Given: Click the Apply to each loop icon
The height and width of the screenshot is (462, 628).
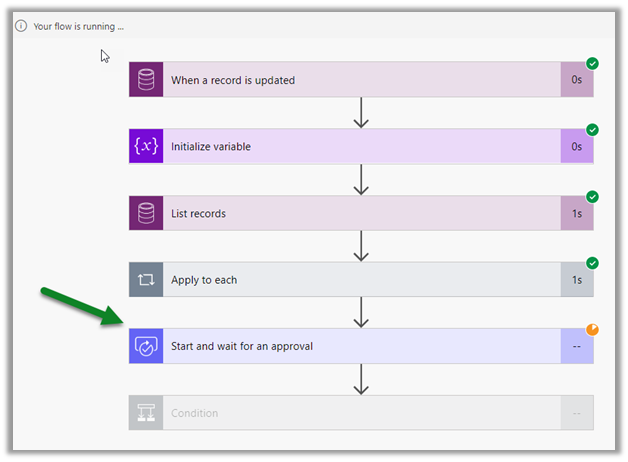Looking at the screenshot, I should pyautogui.click(x=146, y=280).
